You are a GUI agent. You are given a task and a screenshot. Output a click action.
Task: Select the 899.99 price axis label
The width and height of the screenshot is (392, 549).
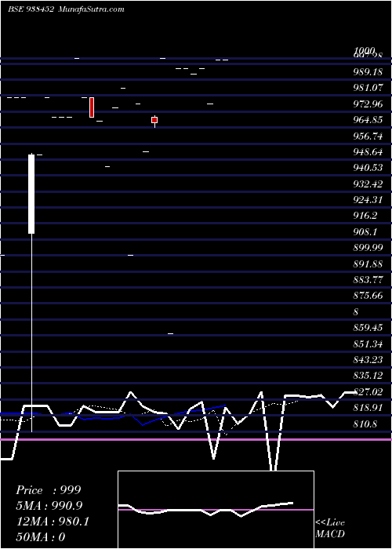pyautogui.click(x=368, y=248)
